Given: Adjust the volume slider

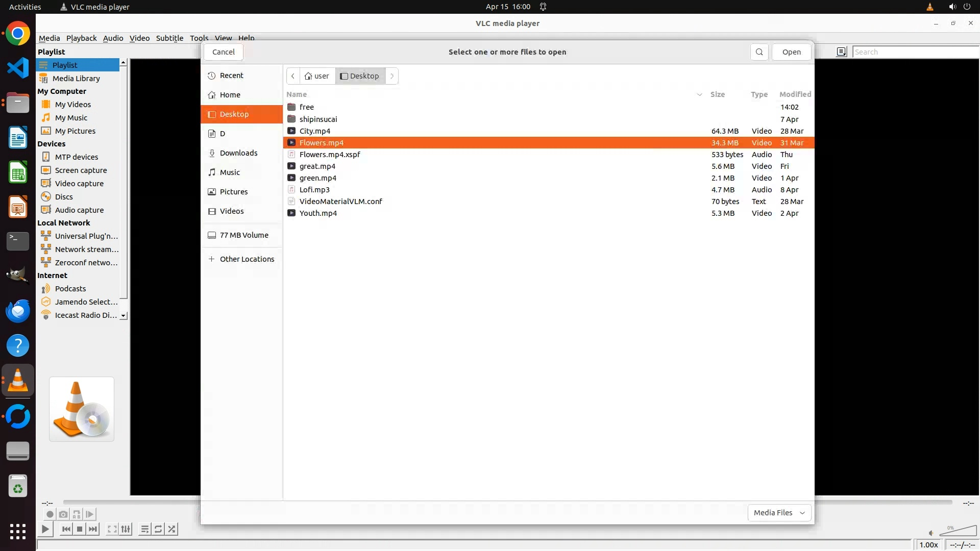Looking at the screenshot, I should coord(958,532).
